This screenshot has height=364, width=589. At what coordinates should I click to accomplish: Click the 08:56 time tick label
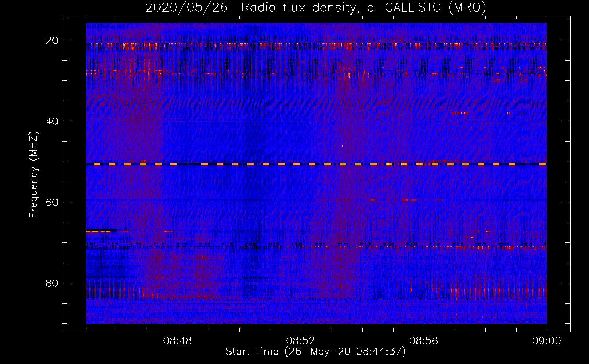[x=424, y=341]
